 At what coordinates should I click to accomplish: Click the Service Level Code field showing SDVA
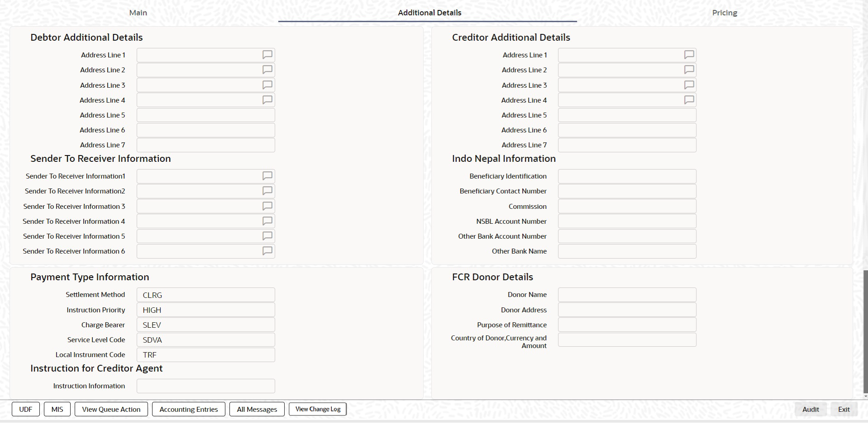pyautogui.click(x=206, y=339)
